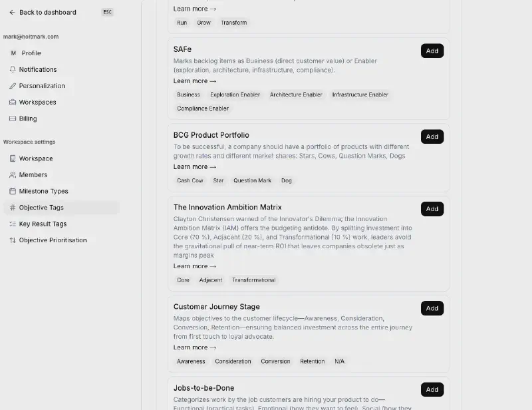
Task: Click the Back to dashboard arrow icon
Action: pyautogui.click(x=12, y=12)
